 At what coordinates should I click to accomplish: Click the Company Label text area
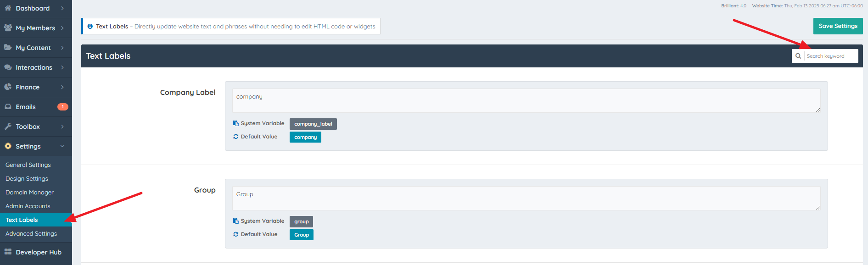526,101
